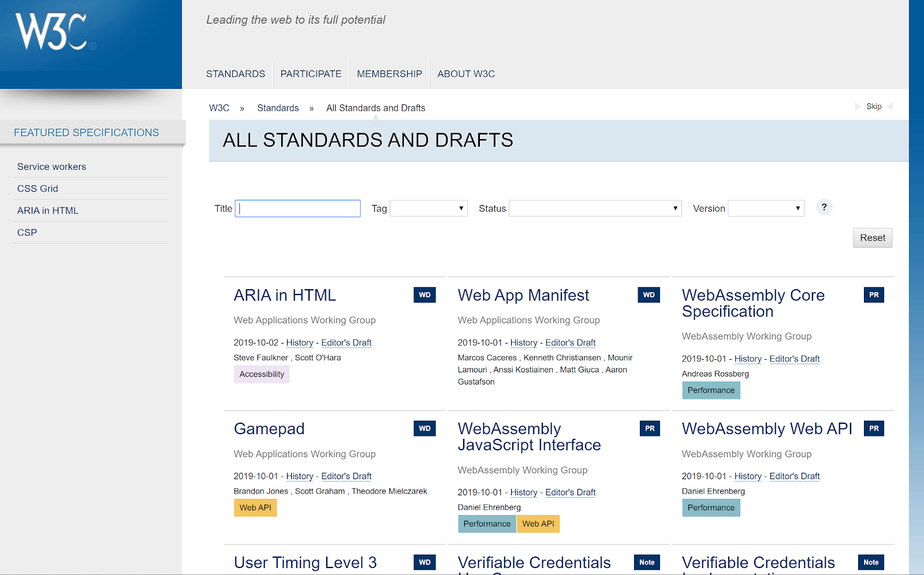Open Editor's Draft for WebAssembly Core Specification
The height and width of the screenshot is (575, 924).
795,359
